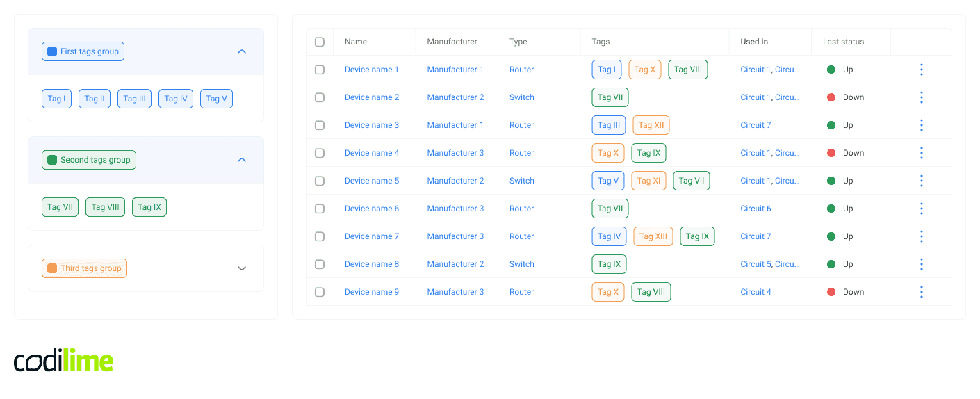This screenshot has height=399, width=980.
Task: Toggle the select-all checkbox in the table header
Action: click(x=320, y=42)
